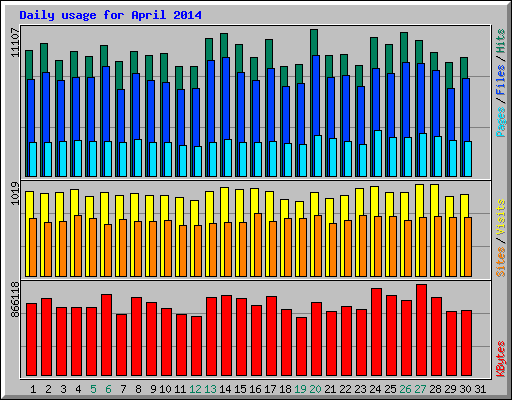The height and width of the screenshot is (400, 512).
Task: Click day 16 on the x-axis
Action: pyautogui.click(x=255, y=389)
